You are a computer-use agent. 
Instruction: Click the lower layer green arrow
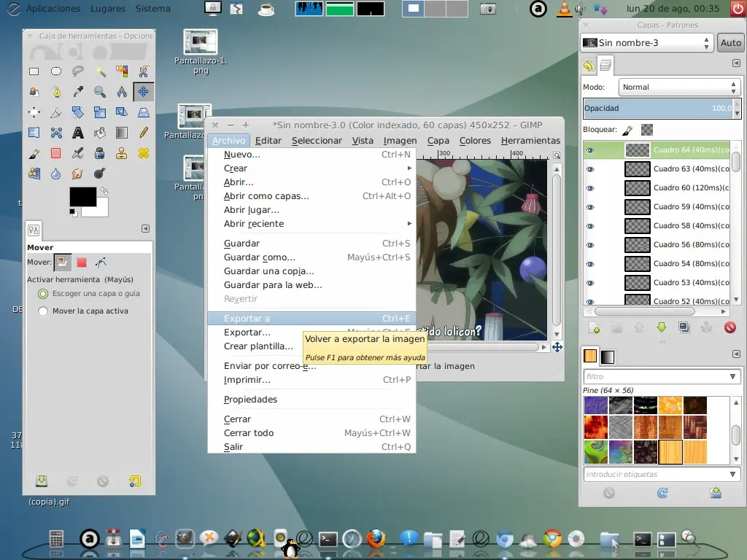click(662, 328)
